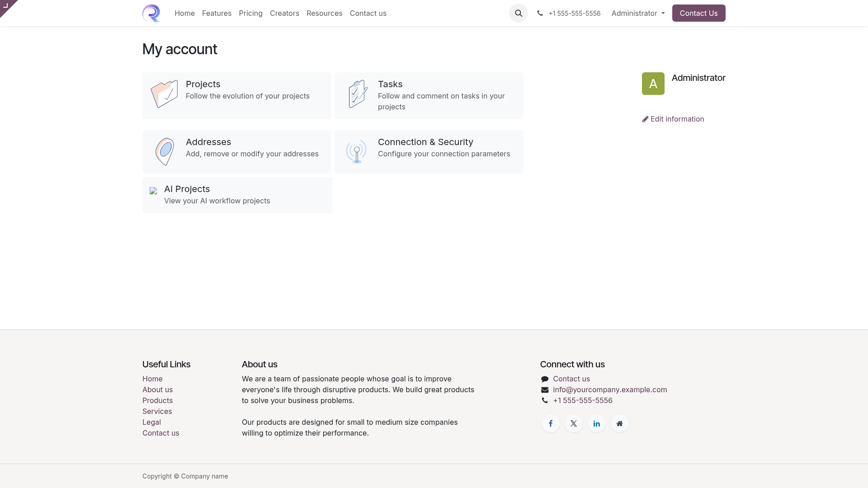Click the footer phone icon
This screenshot has width=868, height=488.
[x=545, y=400]
